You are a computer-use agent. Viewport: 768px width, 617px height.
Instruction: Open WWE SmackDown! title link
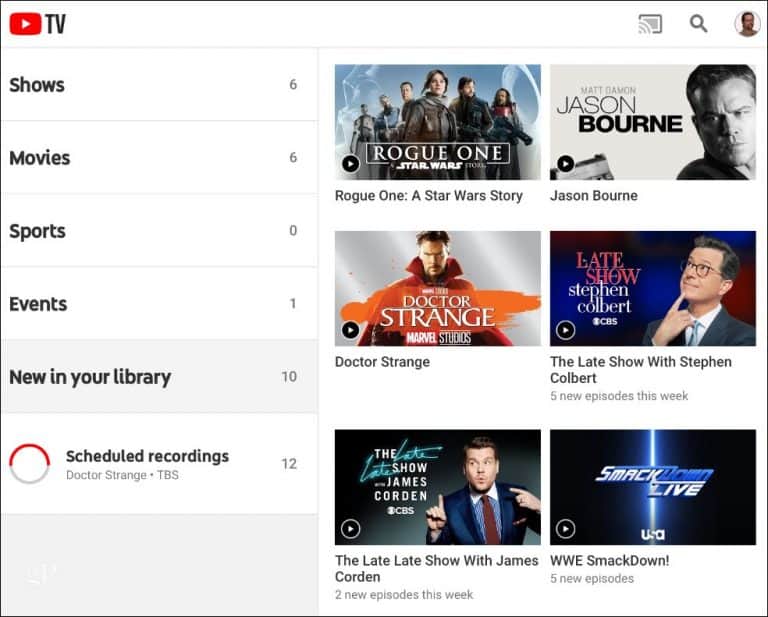(x=609, y=561)
